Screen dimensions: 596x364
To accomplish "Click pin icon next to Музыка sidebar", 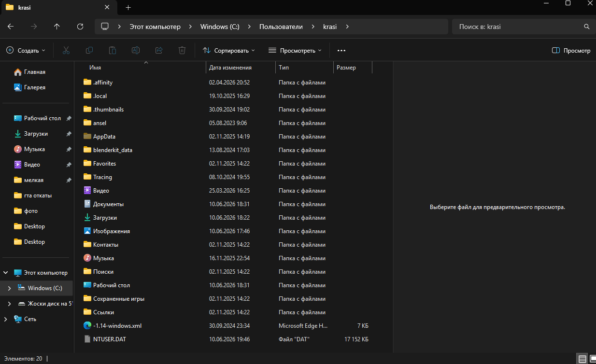I will pyautogui.click(x=69, y=149).
